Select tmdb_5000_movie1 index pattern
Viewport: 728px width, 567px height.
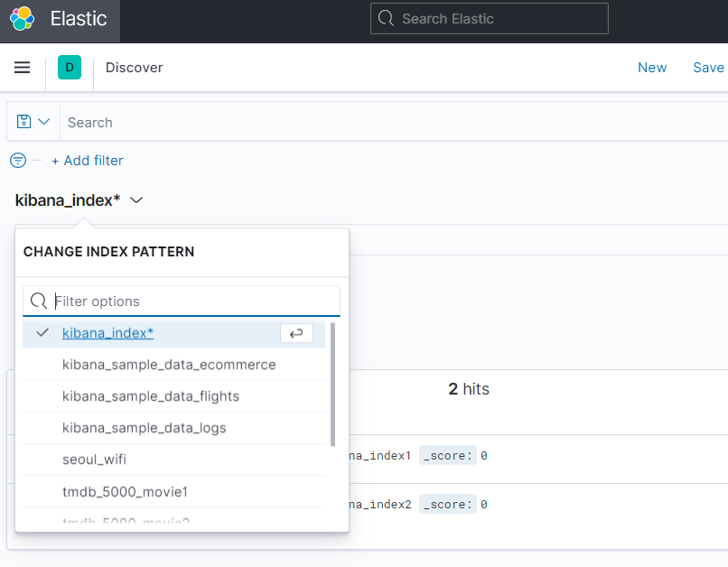(x=173, y=491)
